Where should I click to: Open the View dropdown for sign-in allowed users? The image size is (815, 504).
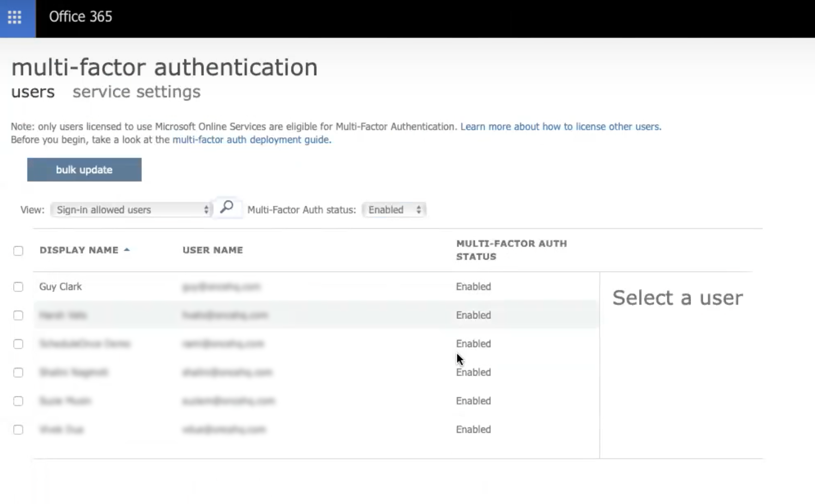(x=131, y=210)
